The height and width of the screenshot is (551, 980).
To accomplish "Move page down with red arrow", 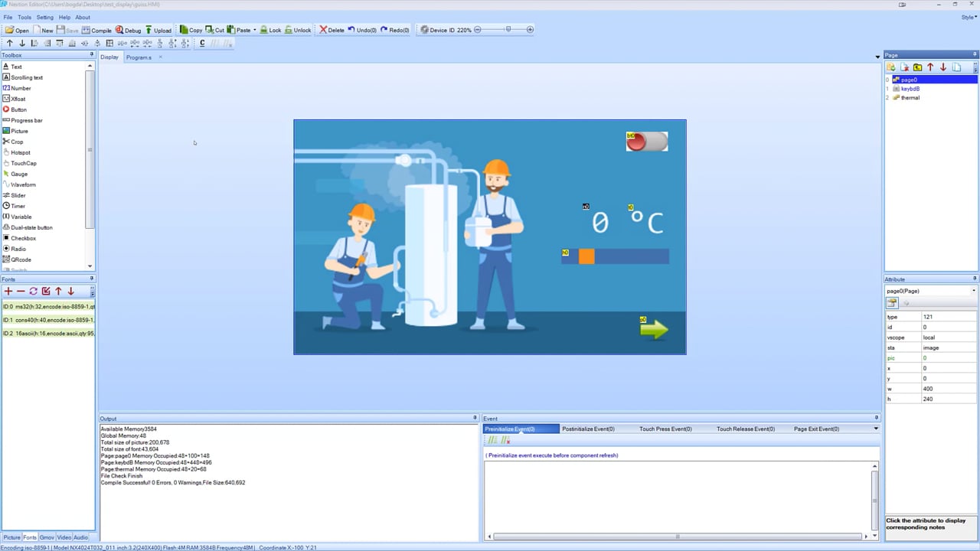I will [x=943, y=67].
